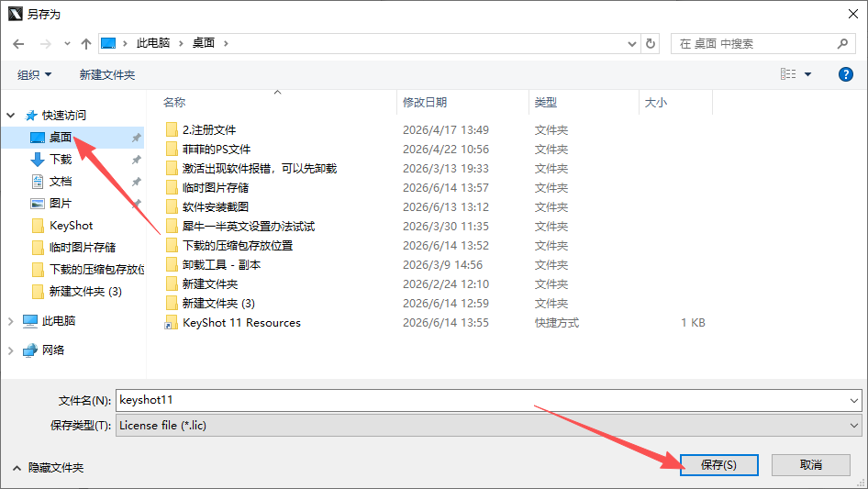Open the 组织 menu
Image resolution: width=868 pixels, height=489 pixels.
coord(34,74)
